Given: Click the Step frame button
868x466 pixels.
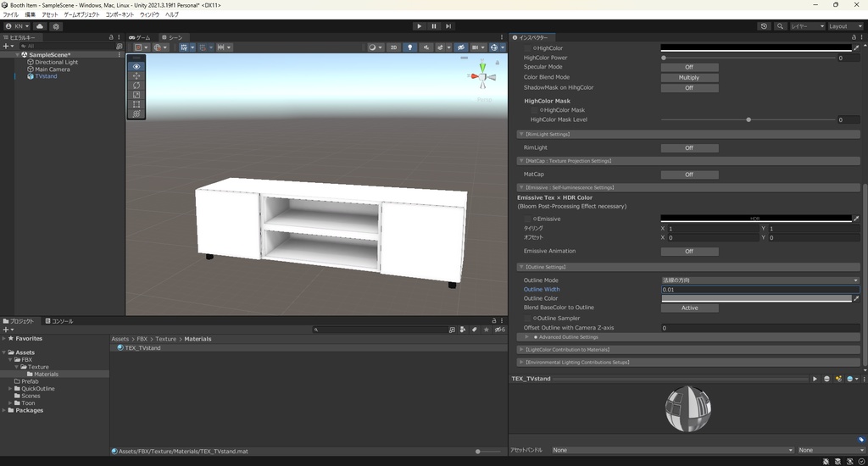Looking at the screenshot, I should pyautogui.click(x=448, y=26).
